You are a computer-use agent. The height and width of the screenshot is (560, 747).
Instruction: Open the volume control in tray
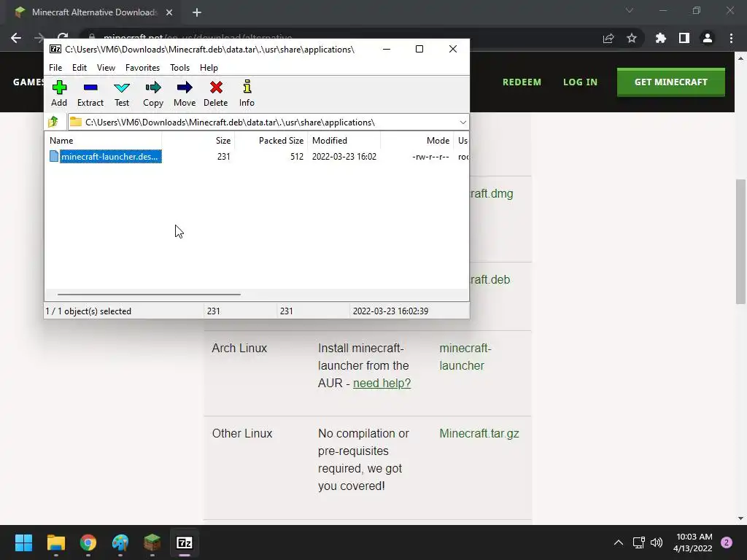click(x=657, y=542)
